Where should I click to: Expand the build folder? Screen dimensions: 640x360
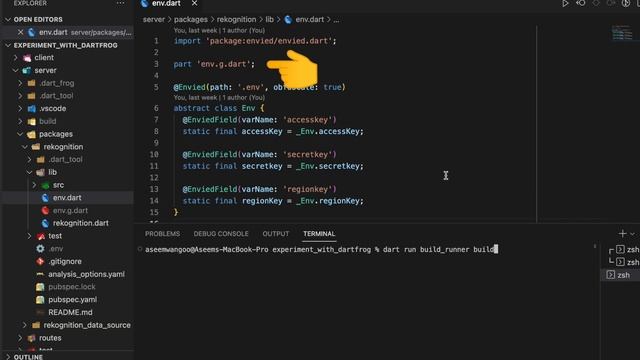pos(20,121)
